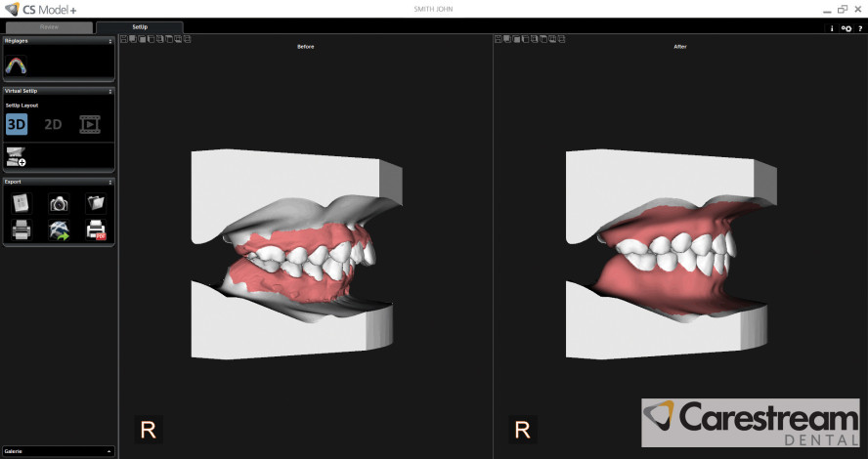Screen dimensions: 868x459
Task: Open the export folder icon
Action: tap(95, 203)
